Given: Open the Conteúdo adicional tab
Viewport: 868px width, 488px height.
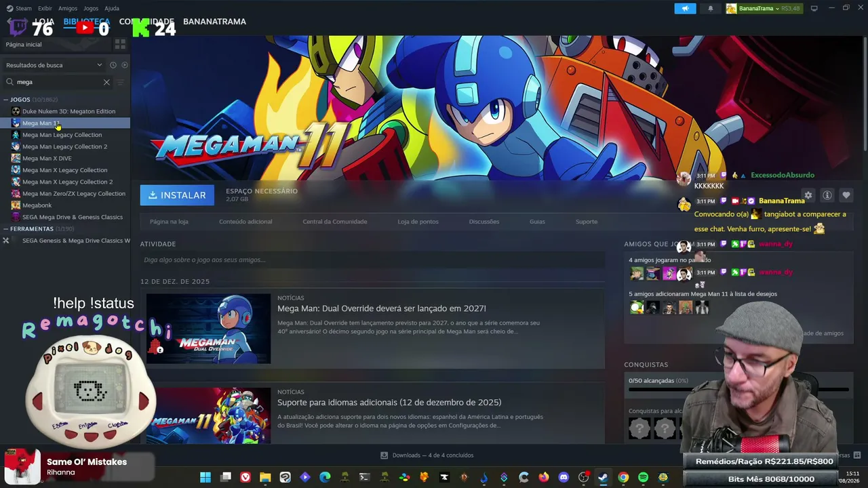Looking at the screenshot, I should (x=245, y=222).
